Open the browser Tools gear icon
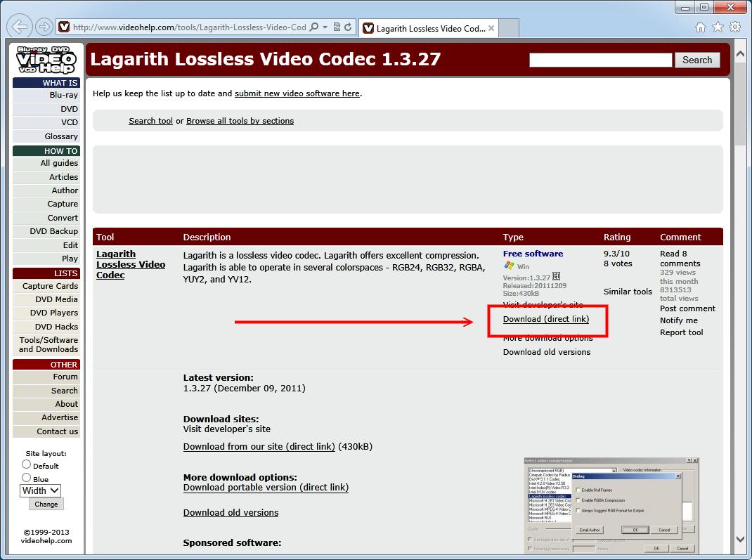The height and width of the screenshot is (560, 752). tap(734, 27)
